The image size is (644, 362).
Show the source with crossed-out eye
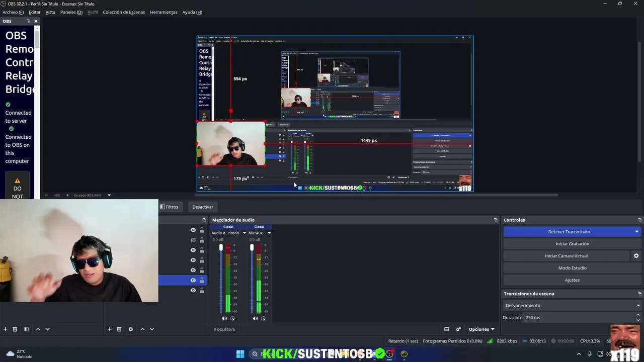[x=193, y=240]
